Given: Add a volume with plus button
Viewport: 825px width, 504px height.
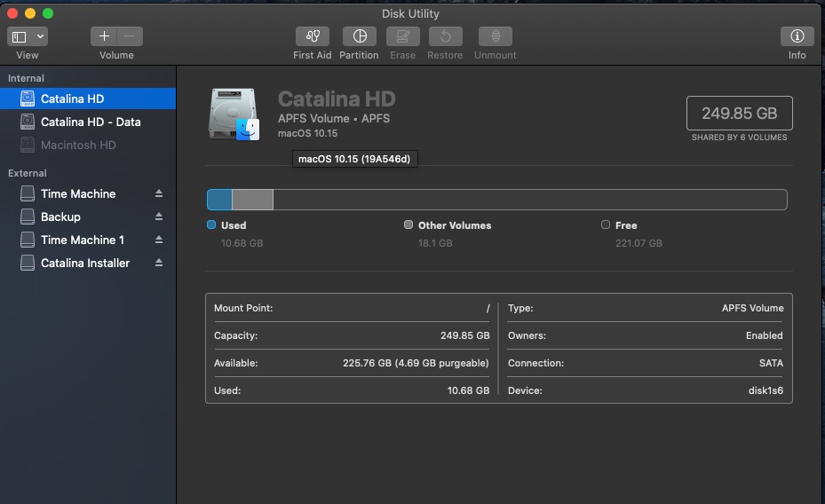Looking at the screenshot, I should [x=104, y=36].
